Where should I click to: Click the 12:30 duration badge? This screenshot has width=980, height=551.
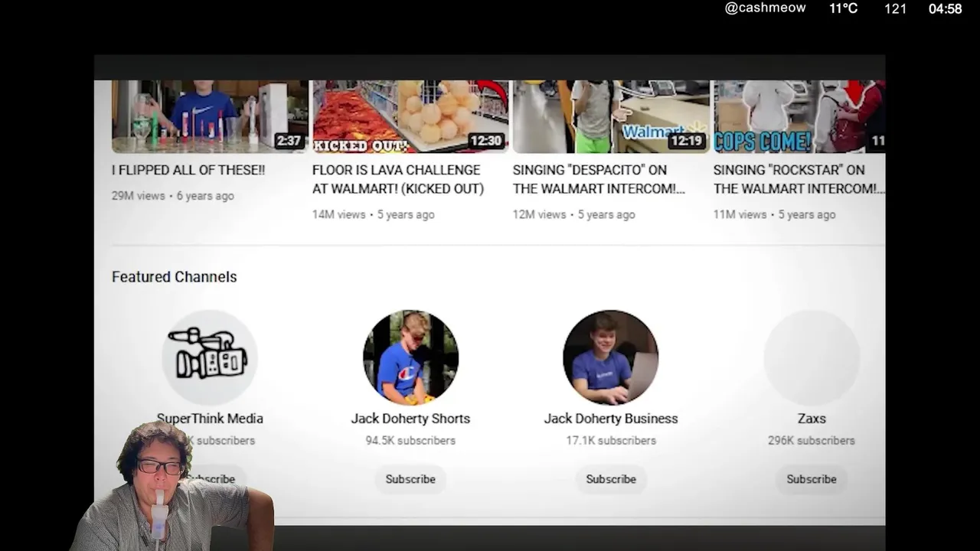(485, 141)
